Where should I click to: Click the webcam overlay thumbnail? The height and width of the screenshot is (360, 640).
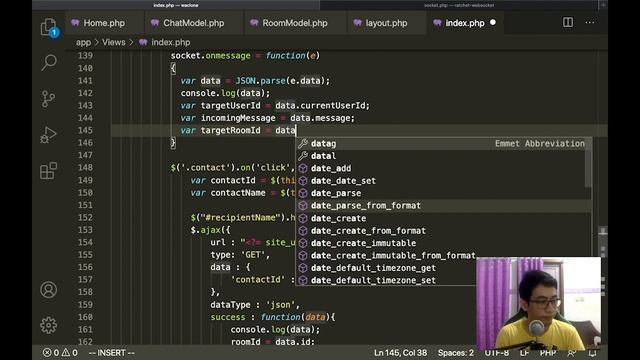click(538, 303)
